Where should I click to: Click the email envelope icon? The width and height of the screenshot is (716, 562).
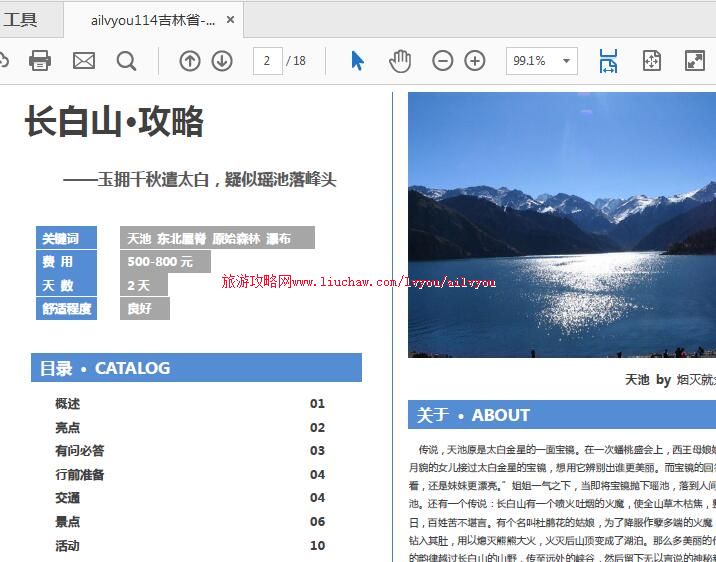click(x=84, y=61)
